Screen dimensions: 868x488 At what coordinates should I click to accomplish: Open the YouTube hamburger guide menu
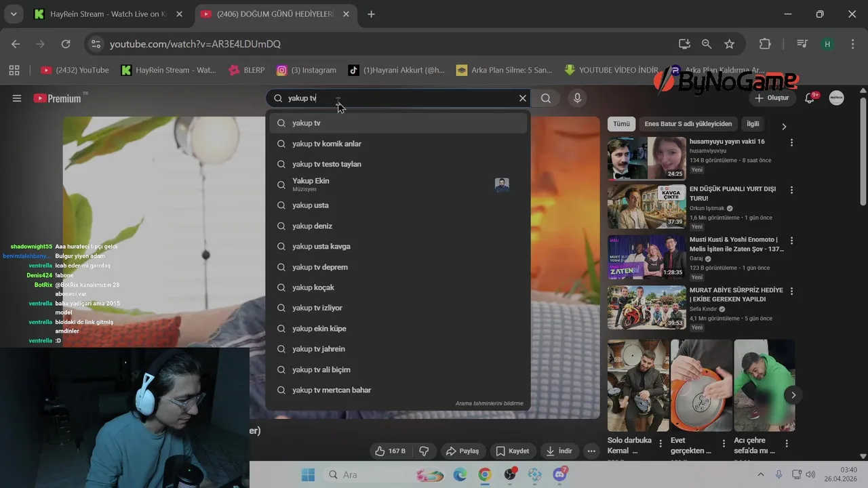point(17,98)
